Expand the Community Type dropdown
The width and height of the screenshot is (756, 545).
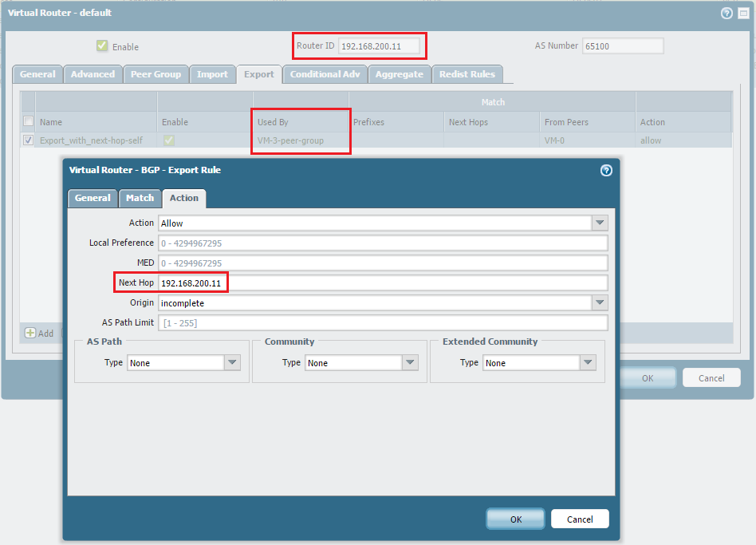pos(410,363)
